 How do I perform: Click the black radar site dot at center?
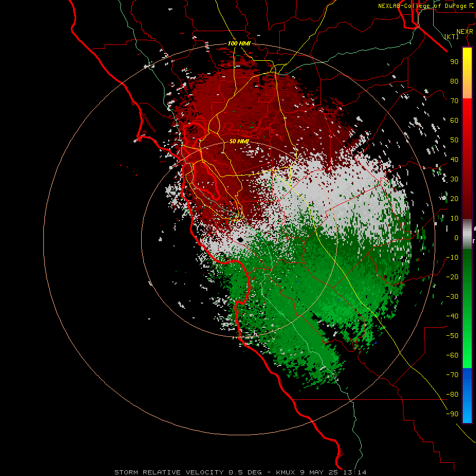pos(241,240)
